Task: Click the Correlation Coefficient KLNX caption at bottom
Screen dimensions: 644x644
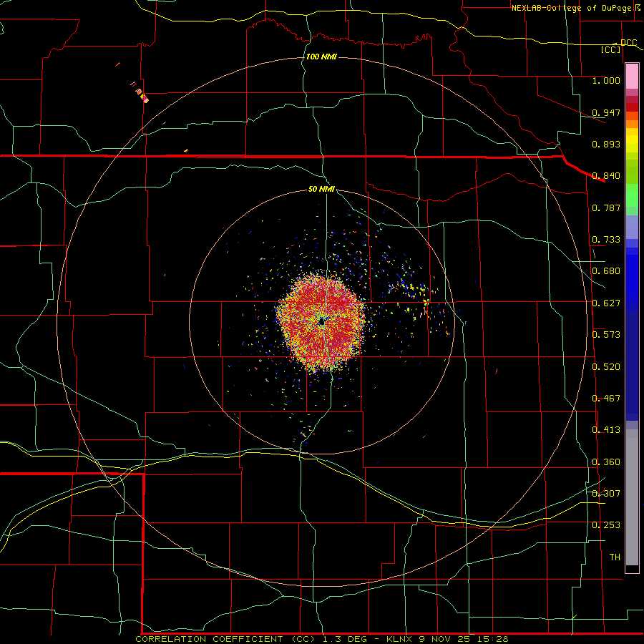Action: 322,639
